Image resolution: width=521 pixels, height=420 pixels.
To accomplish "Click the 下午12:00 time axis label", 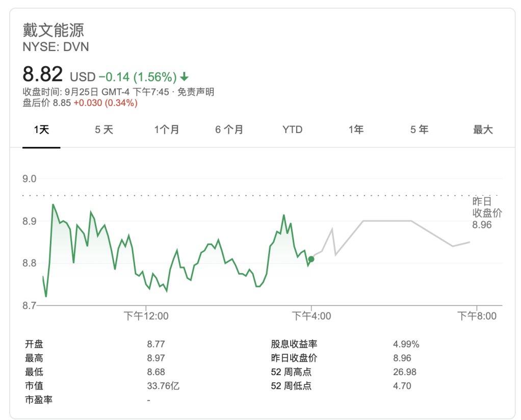I will tap(146, 316).
